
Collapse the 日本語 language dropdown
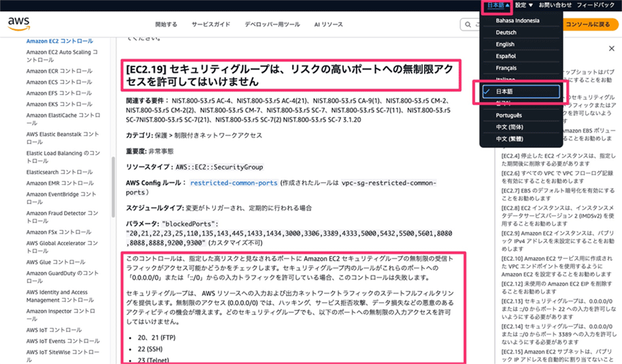pos(499,5)
